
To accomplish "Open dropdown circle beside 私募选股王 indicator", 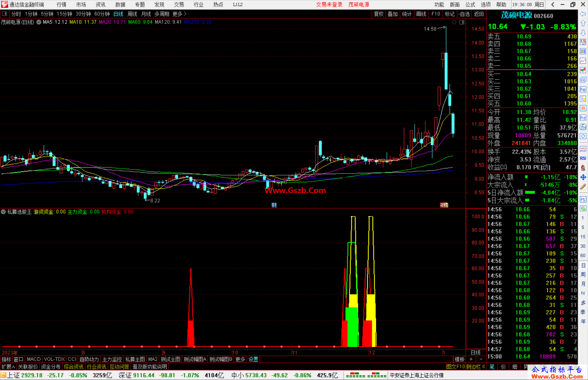I will coord(3,212).
